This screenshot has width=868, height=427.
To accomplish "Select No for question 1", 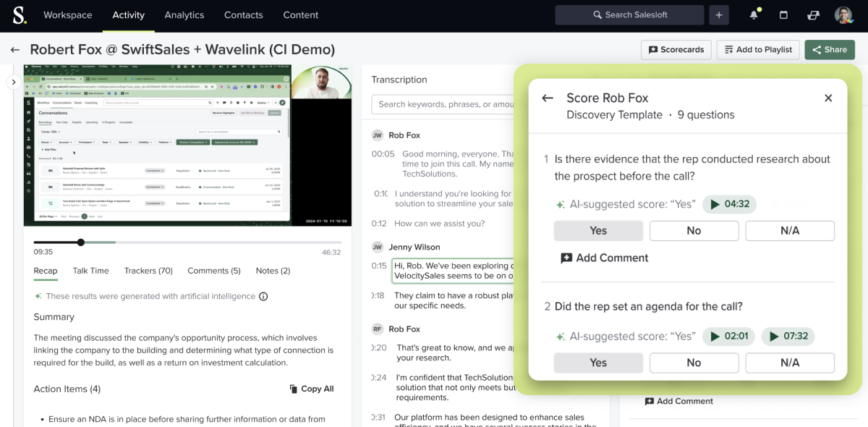I will pyautogui.click(x=694, y=231).
